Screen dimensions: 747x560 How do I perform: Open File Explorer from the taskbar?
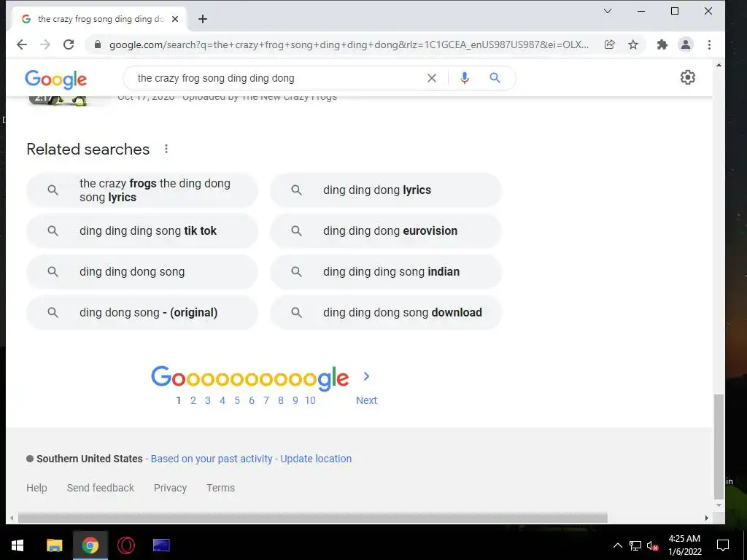coord(54,545)
